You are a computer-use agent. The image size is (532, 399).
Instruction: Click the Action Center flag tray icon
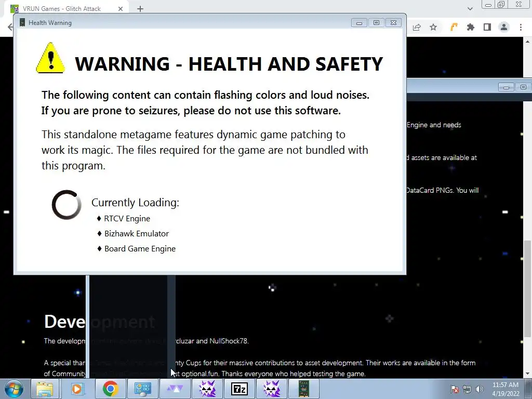(455, 389)
